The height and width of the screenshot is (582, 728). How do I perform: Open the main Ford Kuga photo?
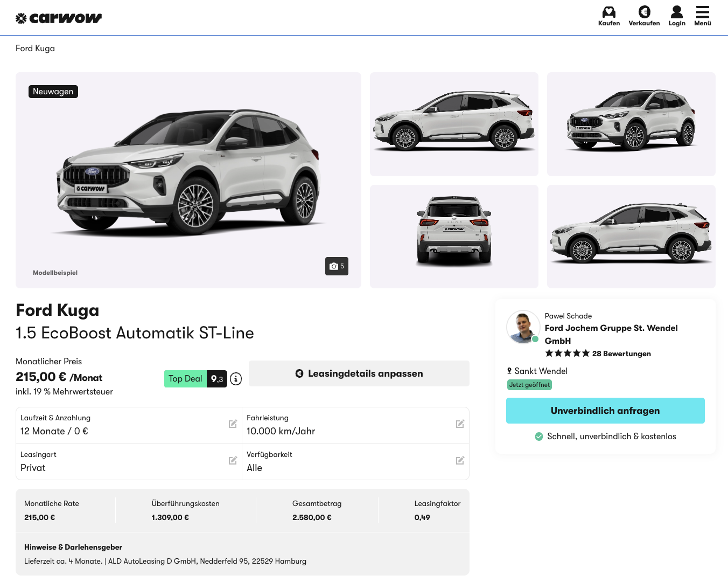[188, 180]
